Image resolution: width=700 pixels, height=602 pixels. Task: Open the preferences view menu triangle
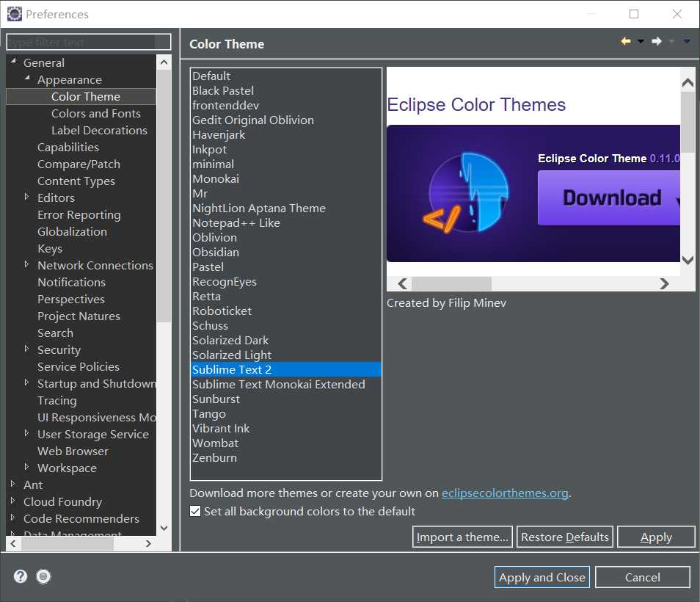tap(687, 42)
